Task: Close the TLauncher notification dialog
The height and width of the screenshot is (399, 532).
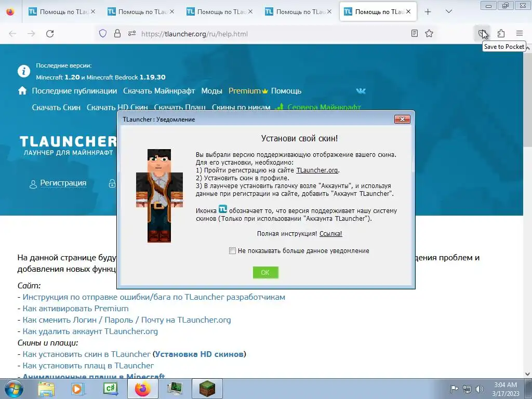Action: (402, 119)
